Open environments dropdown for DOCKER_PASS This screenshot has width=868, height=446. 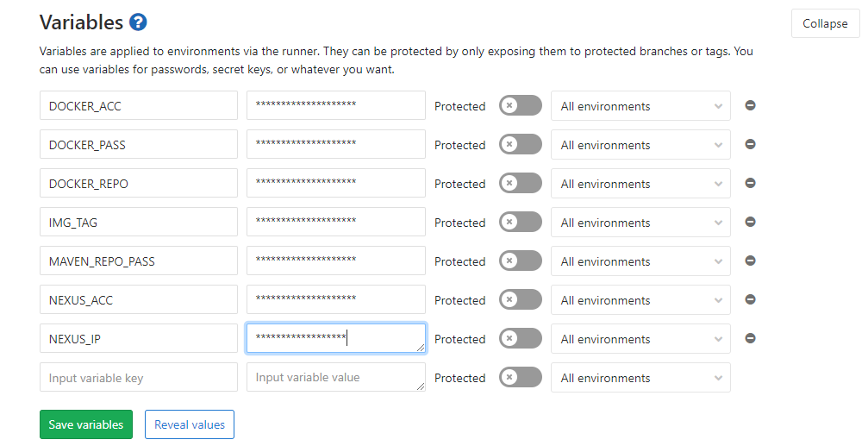[x=640, y=145]
